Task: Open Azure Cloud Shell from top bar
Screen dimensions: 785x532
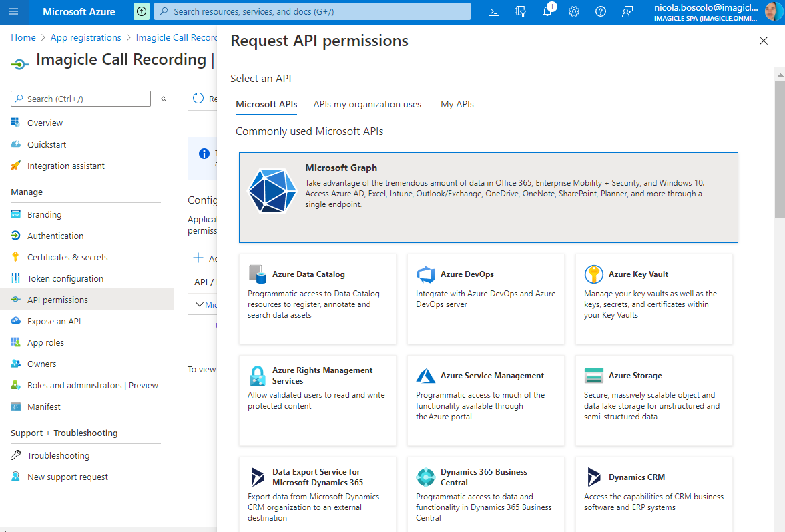Action: (x=494, y=11)
